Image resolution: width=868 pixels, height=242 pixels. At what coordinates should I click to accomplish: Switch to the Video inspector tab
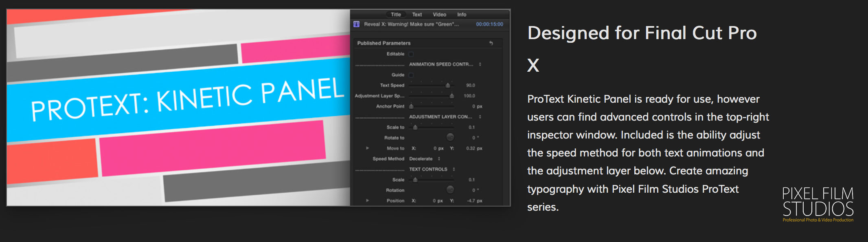pyautogui.click(x=439, y=15)
